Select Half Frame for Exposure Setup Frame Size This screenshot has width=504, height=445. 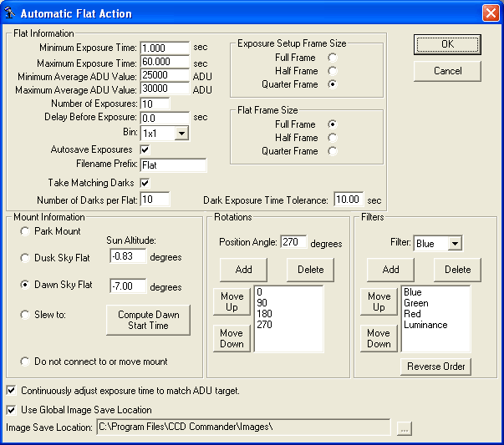pos(333,71)
